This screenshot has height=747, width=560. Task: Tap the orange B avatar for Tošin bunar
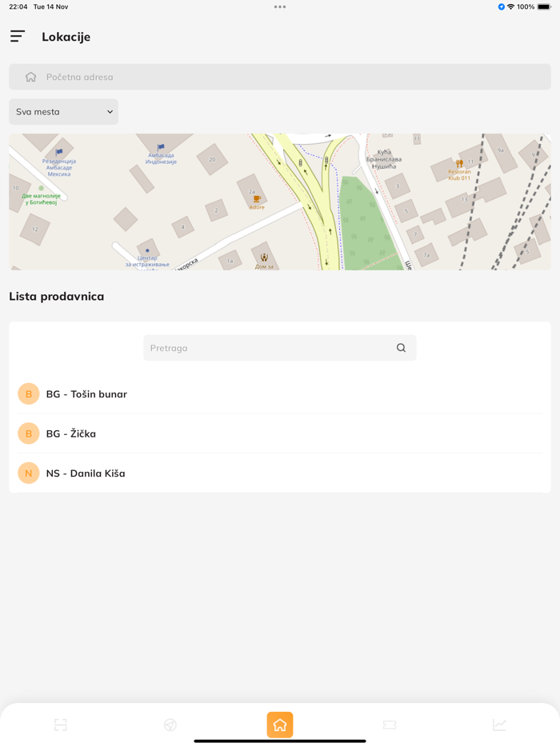coord(29,394)
